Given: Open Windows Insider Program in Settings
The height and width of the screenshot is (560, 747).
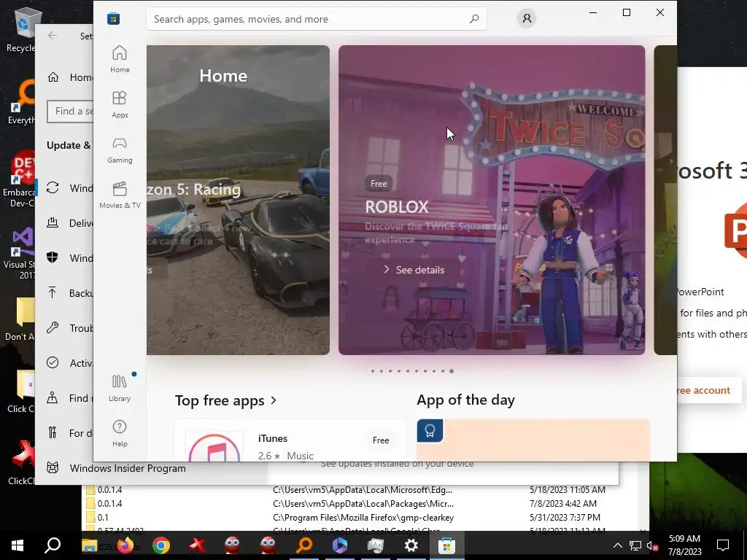Looking at the screenshot, I should (116, 468).
